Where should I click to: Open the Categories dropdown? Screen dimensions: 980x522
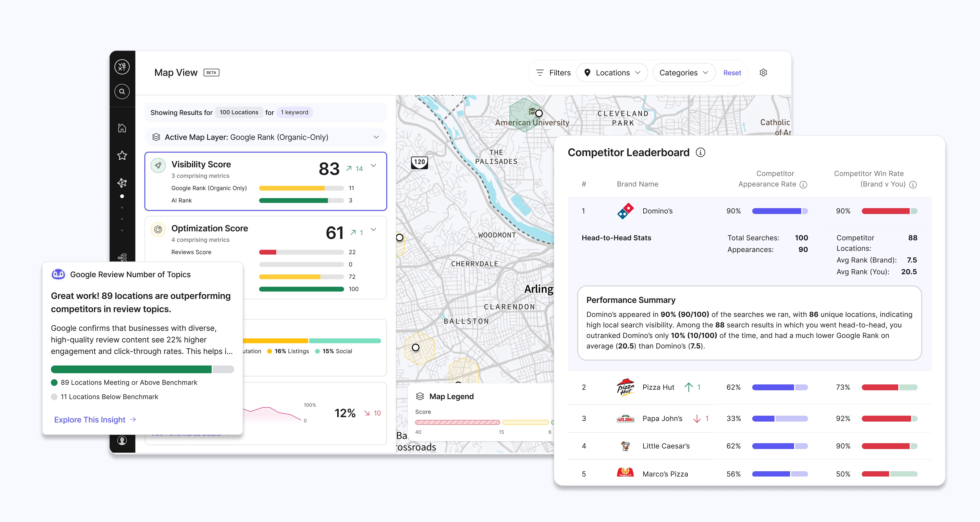[x=684, y=73]
